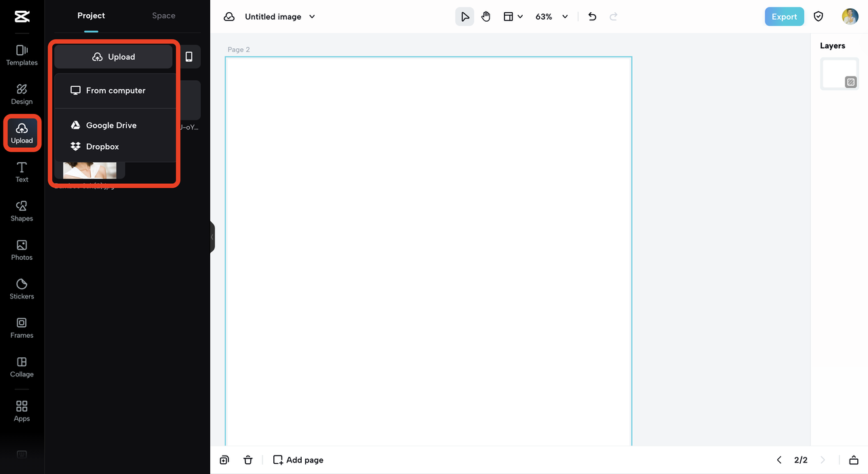Image resolution: width=868 pixels, height=474 pixels.
Task: Click the Page 2 label
Action: click(239, 50)
